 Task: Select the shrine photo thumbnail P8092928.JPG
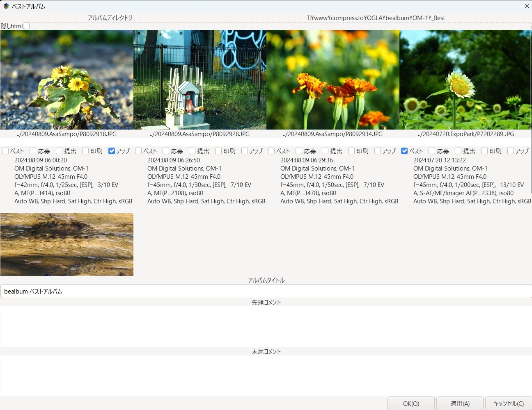click(200, 80)
